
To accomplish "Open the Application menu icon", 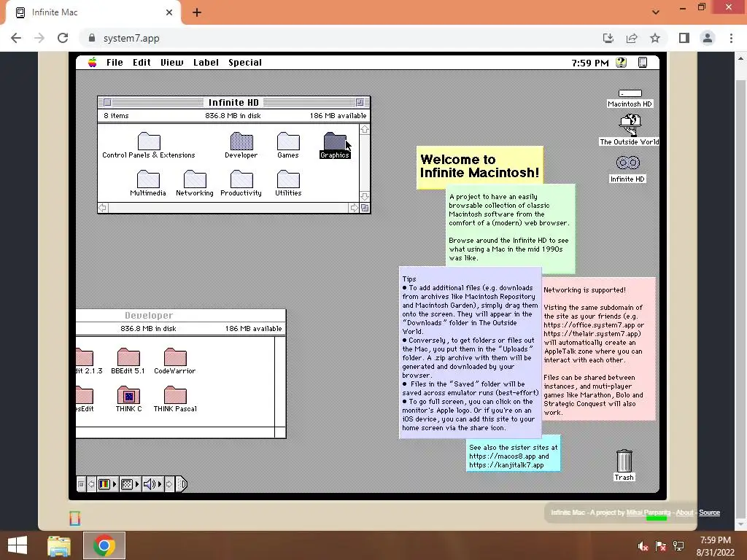I will 643,63.
